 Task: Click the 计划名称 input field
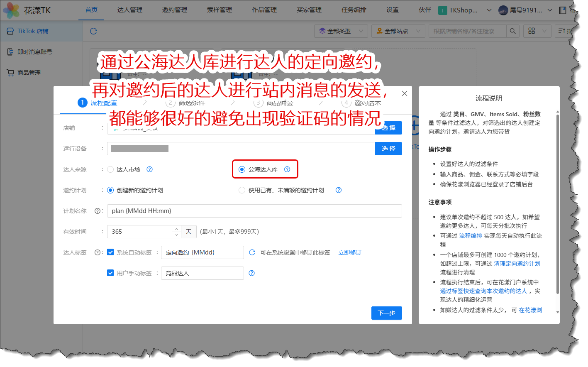point(254,211)
